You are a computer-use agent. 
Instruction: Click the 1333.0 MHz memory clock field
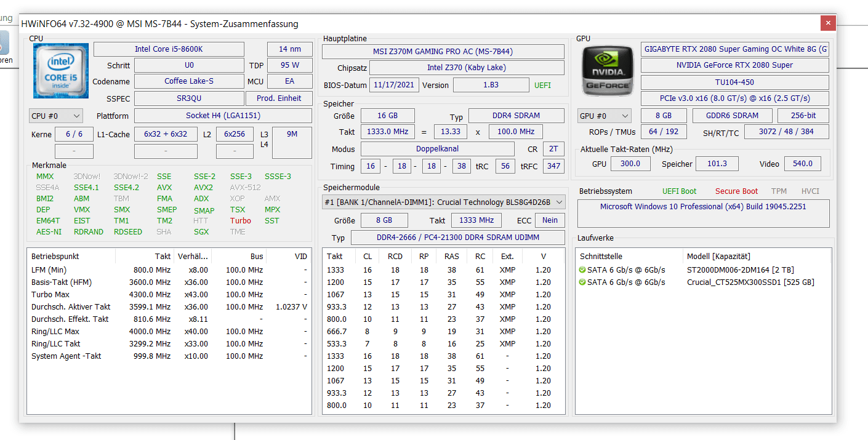[387, 132]
